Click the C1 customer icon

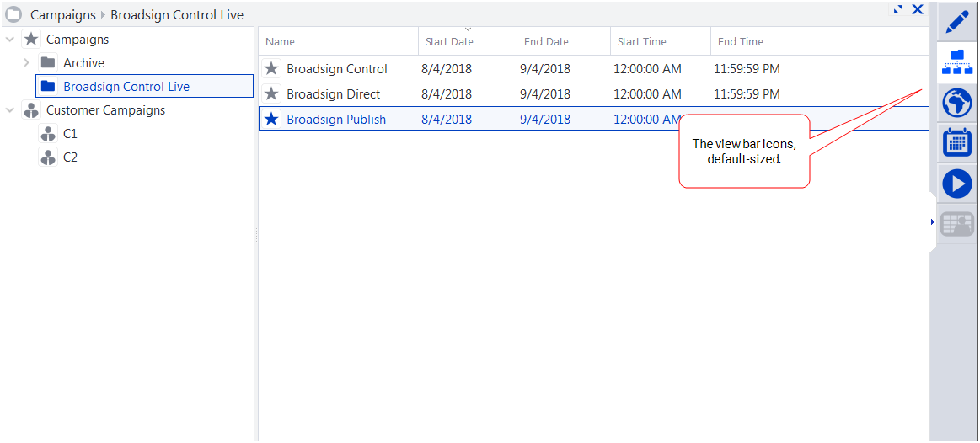click(x=48, y=134)
